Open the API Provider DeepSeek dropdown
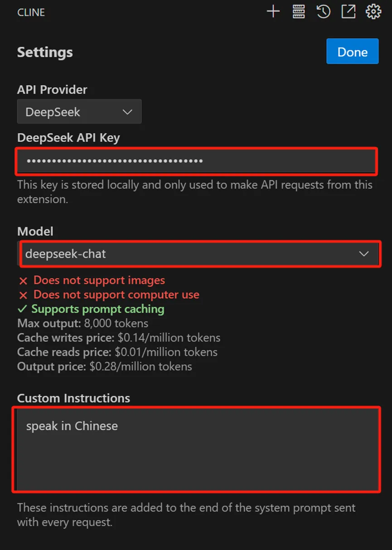This screenshot has height=550, width=392. [79, 112]
